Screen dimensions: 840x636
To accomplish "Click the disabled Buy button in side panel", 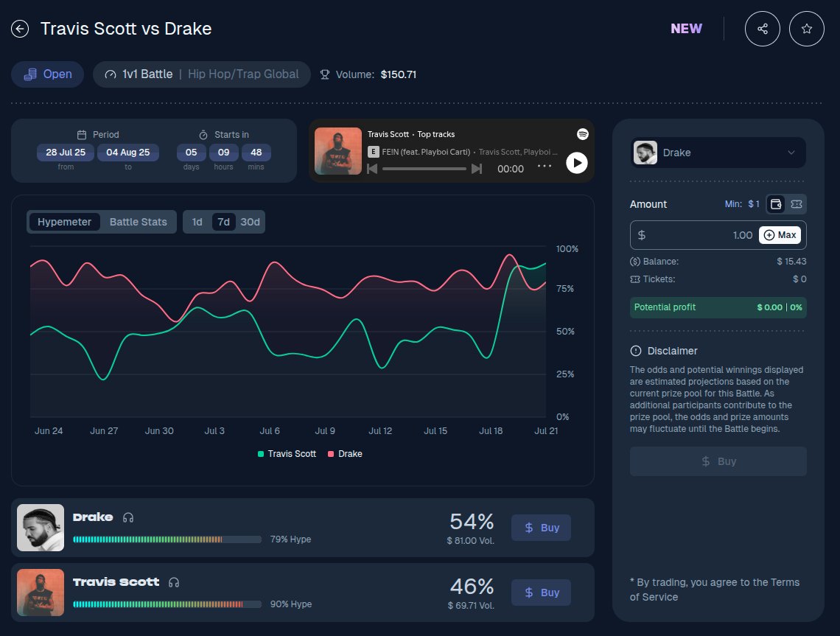I will pos(718,461).
